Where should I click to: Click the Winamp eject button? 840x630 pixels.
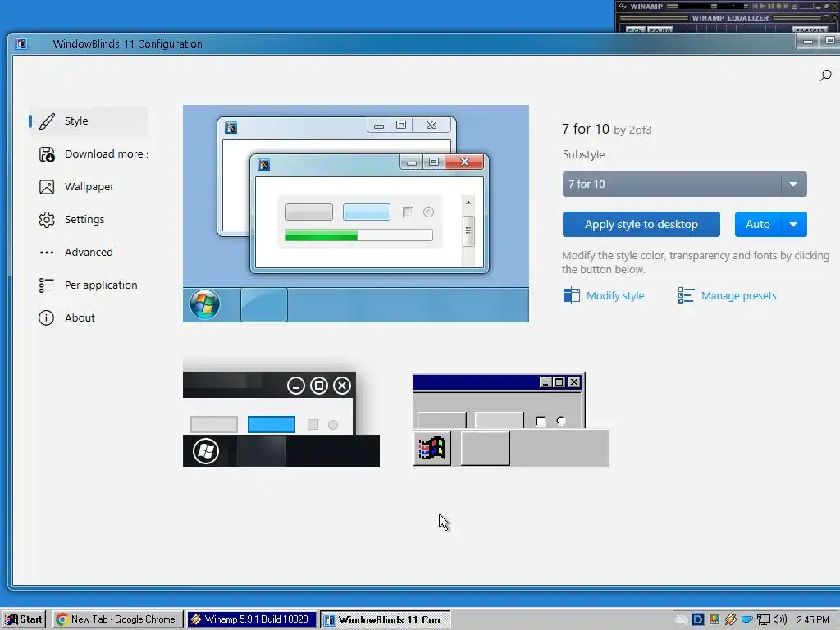click(x=794, y=7)
